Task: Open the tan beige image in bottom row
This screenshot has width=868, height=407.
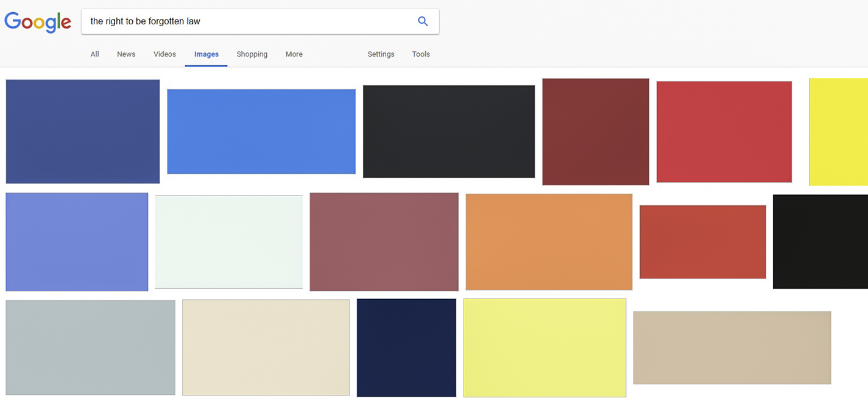Action: (732, 347)
